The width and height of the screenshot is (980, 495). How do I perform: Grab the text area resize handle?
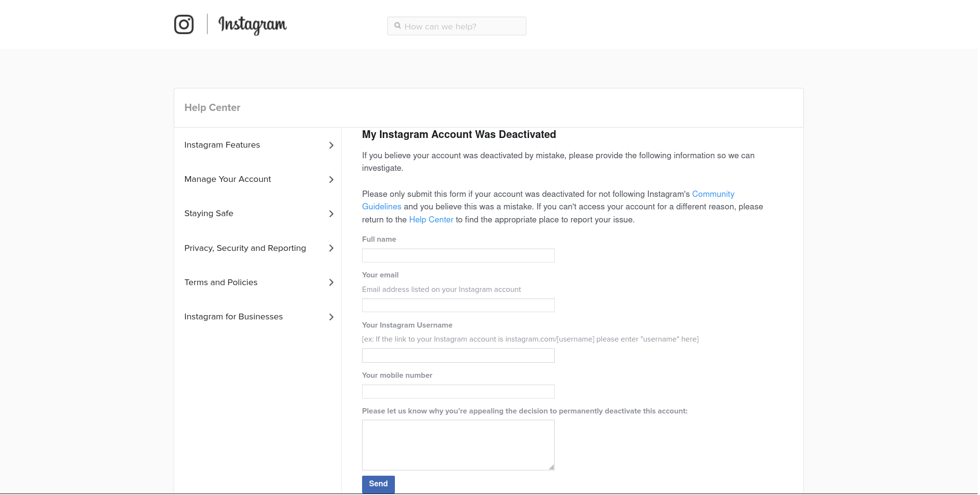(551, 467)
